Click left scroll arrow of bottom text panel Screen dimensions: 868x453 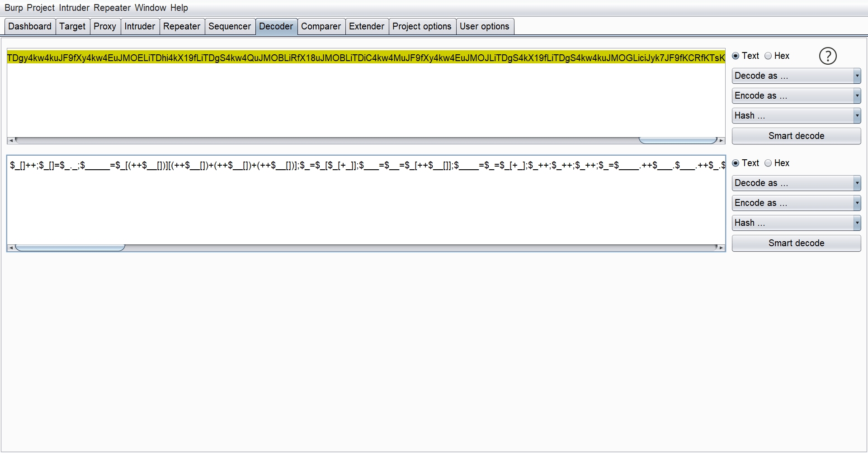point(11,248)
